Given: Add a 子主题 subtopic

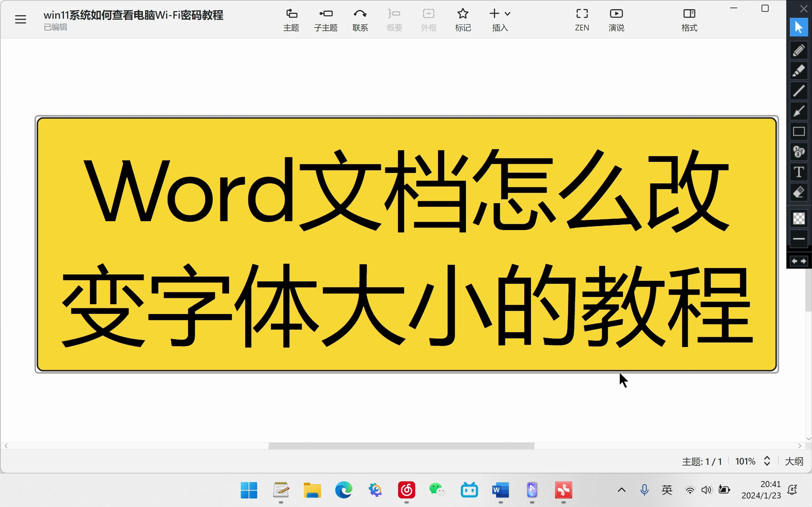Looking at the screenshot, I should [325, 19].
